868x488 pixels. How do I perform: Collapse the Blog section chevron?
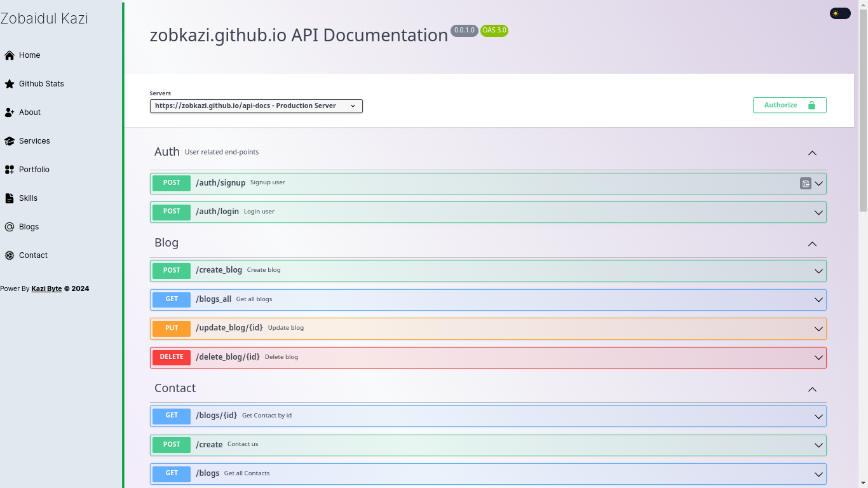coord(812,244)
